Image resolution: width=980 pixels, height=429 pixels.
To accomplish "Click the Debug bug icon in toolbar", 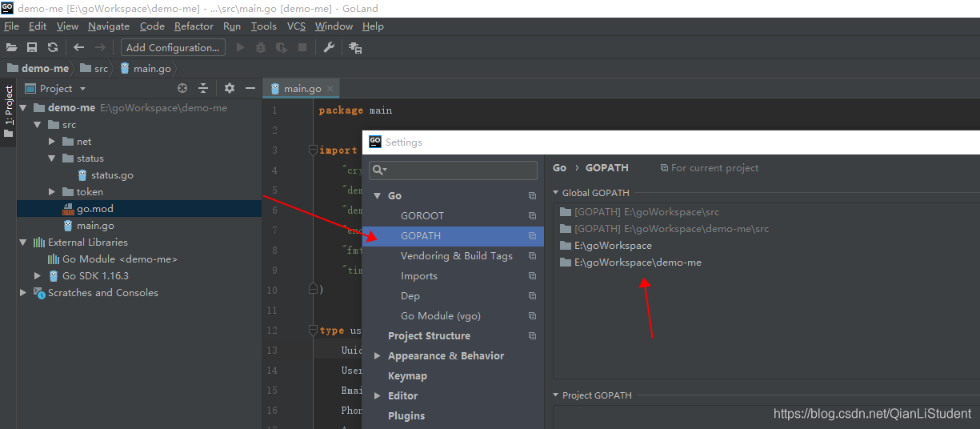I will click(x=261, y=48).
